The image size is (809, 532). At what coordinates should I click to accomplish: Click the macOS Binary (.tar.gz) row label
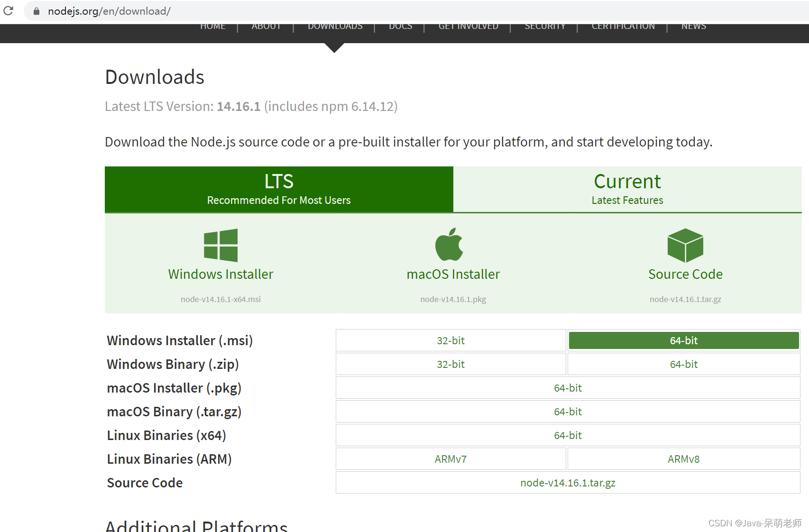coord(174,412)
